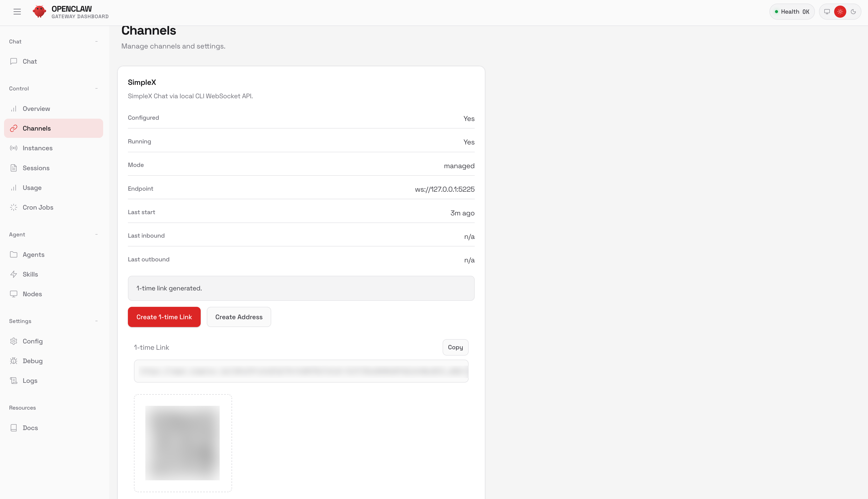Collapse the Agent sidebar section
The height and width of the screenshot is (499, 868).
pyautogui.click(x=96, y=234)
